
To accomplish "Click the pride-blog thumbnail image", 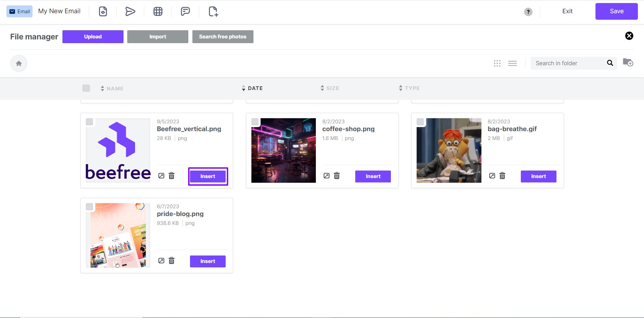I will 118,235.
